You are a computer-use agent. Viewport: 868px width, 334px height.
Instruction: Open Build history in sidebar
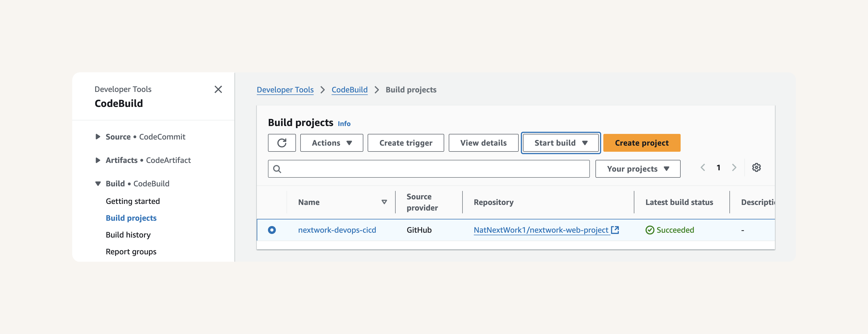pyautogui.click(x=128, y=235)
